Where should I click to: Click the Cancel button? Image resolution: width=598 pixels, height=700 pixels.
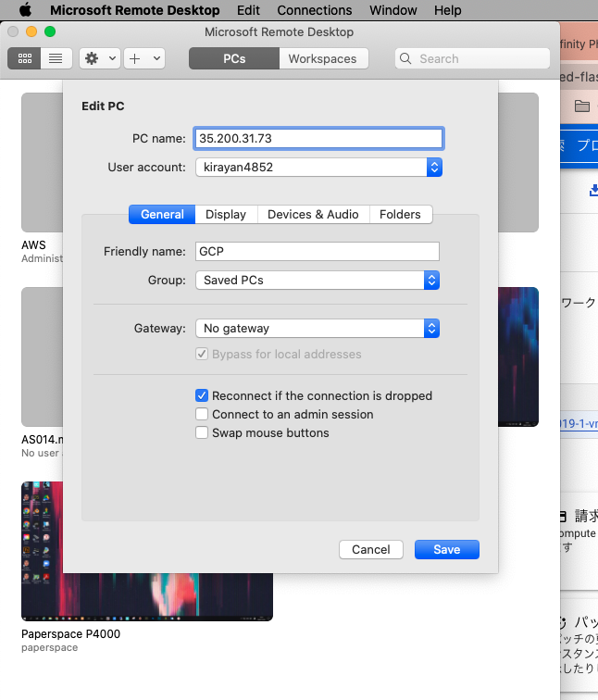pyautogui.click(x=371, y=549)
